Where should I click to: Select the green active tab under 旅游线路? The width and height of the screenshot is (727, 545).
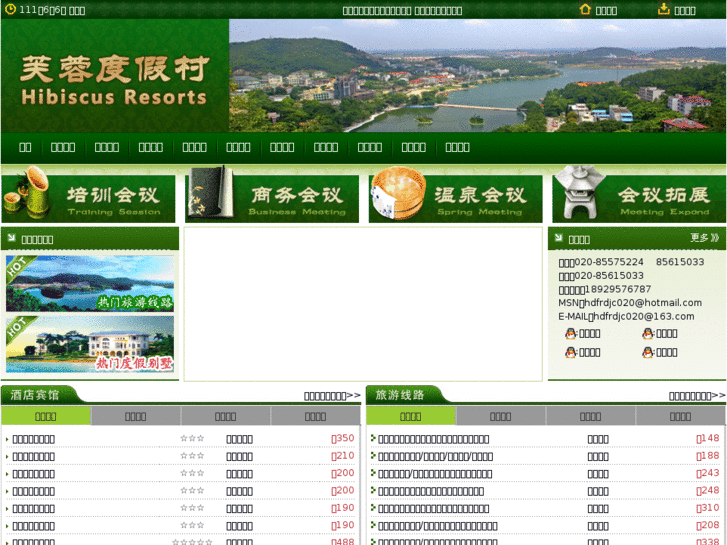pos(411,416)
